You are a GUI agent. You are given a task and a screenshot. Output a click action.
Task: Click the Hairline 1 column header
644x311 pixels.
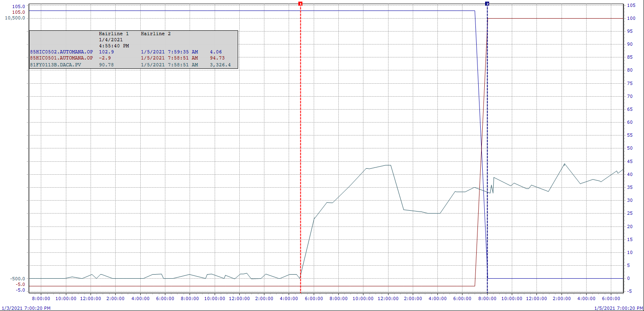tap(114, 34)
